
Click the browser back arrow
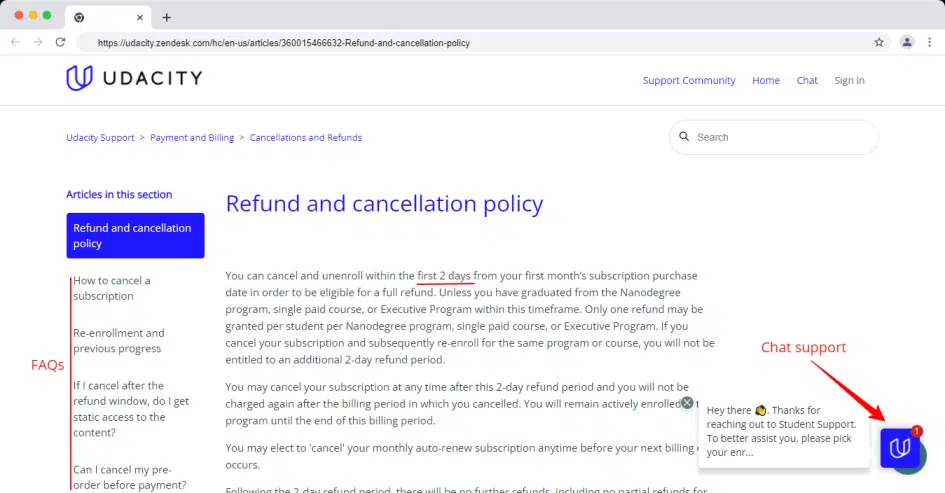16,42
